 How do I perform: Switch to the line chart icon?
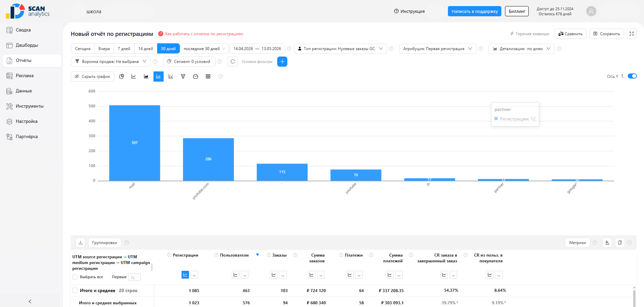click(x=134, y=76)
